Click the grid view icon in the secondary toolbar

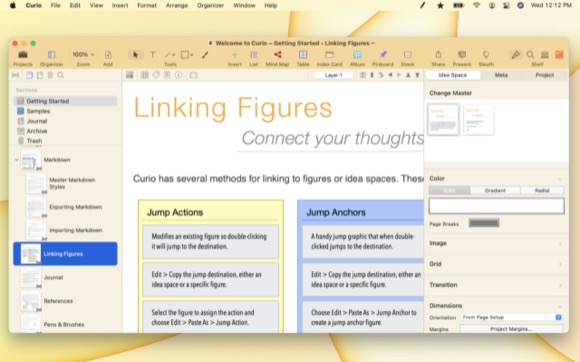point(144,75)
